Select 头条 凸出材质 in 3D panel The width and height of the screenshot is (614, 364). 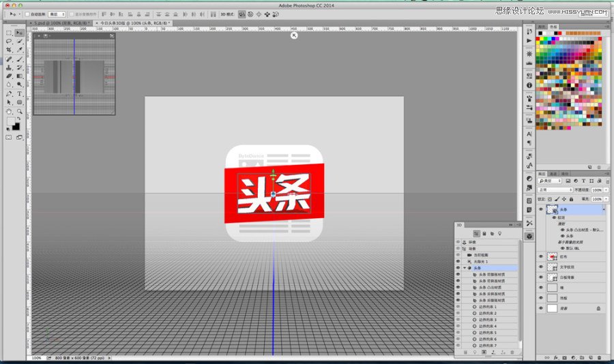click(490, 288)
